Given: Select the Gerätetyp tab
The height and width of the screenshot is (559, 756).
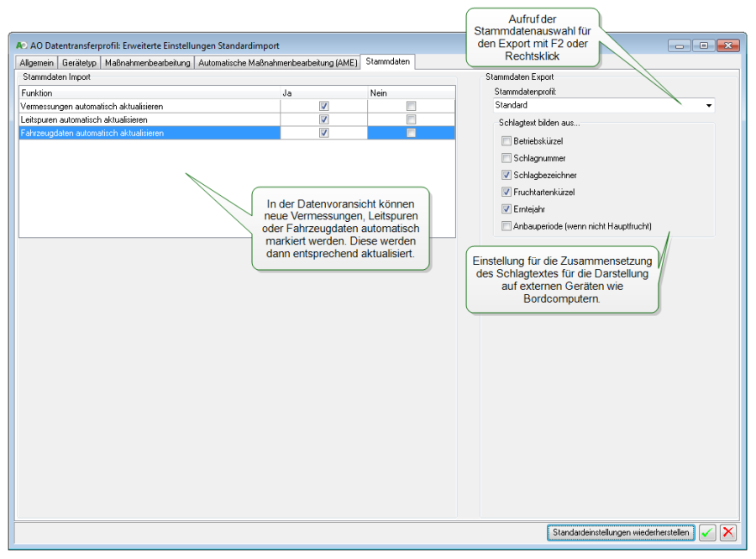Looking at the screenshot, I should pos(79,63).
